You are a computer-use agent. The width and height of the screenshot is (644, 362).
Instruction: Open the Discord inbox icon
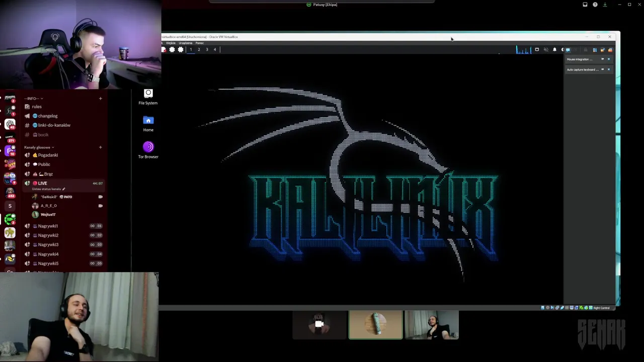(585, 5)
